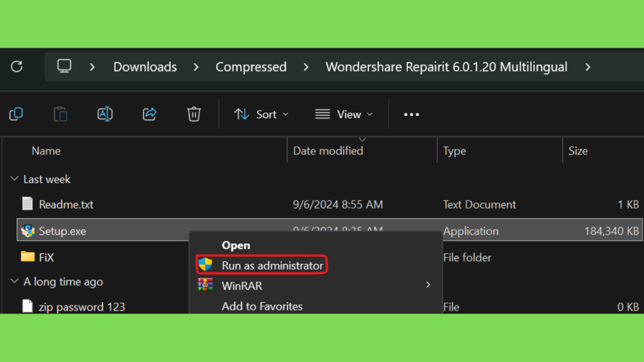Go to Wondershare Repairit 6.0.1.20 Multilingual breadcrumb
This screenshot has width=644, height=362.
(x=447, y=67)
